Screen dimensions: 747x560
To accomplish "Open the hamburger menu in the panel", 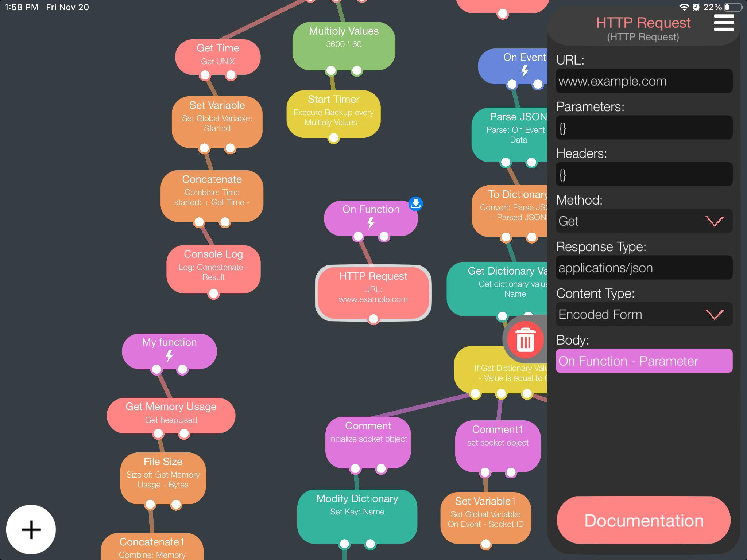I will point(724,23).
